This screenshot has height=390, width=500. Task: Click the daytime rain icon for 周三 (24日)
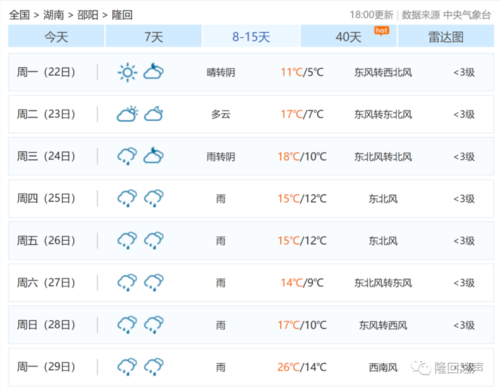click(127, 156)
